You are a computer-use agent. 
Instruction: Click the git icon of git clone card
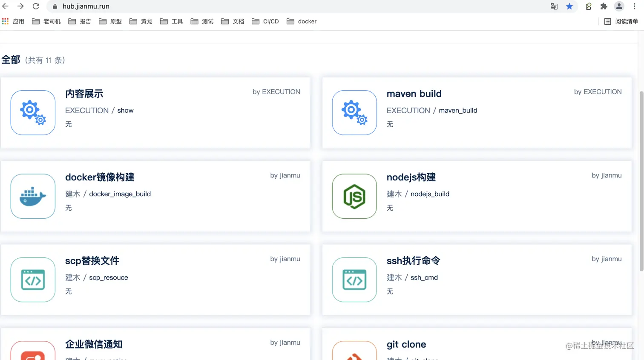click(x=354, y=351)
